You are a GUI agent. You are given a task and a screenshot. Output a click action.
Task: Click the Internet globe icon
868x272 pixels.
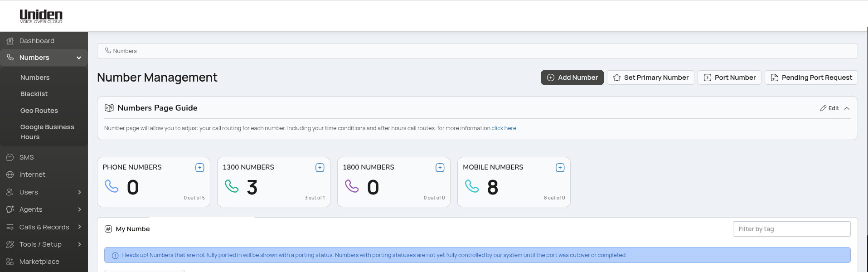[10, 175]
